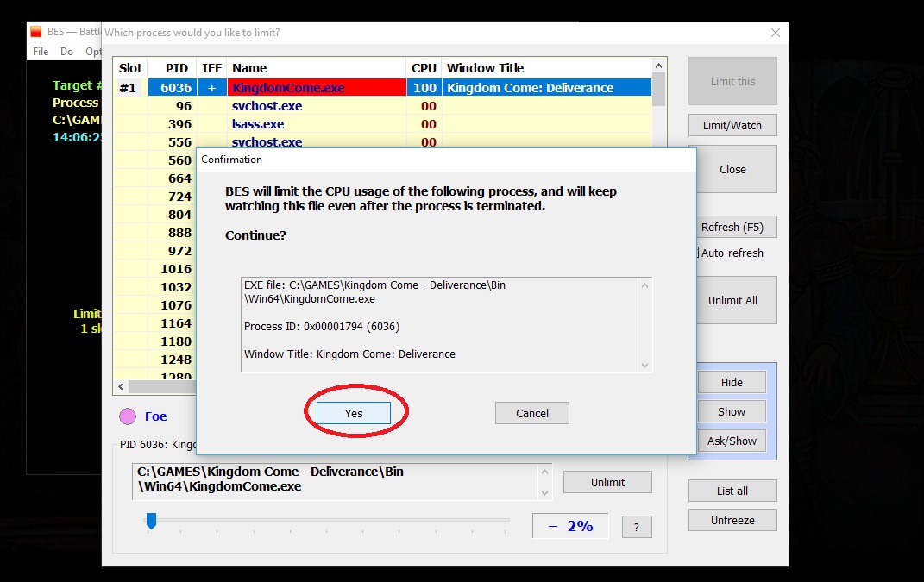This screenshot has height=582, width=924.
Task: Confirm with the Yes button
Action: pyautogui.click(x=354, y=413)
